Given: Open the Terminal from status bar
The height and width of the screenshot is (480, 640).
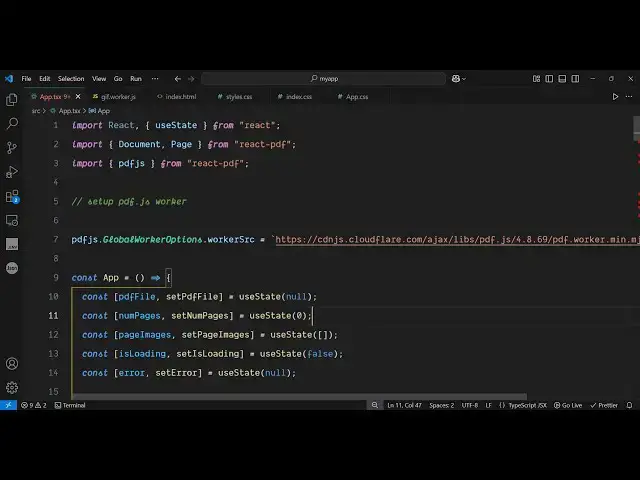Looking at the screenshot, I should [x=70, y=405].
